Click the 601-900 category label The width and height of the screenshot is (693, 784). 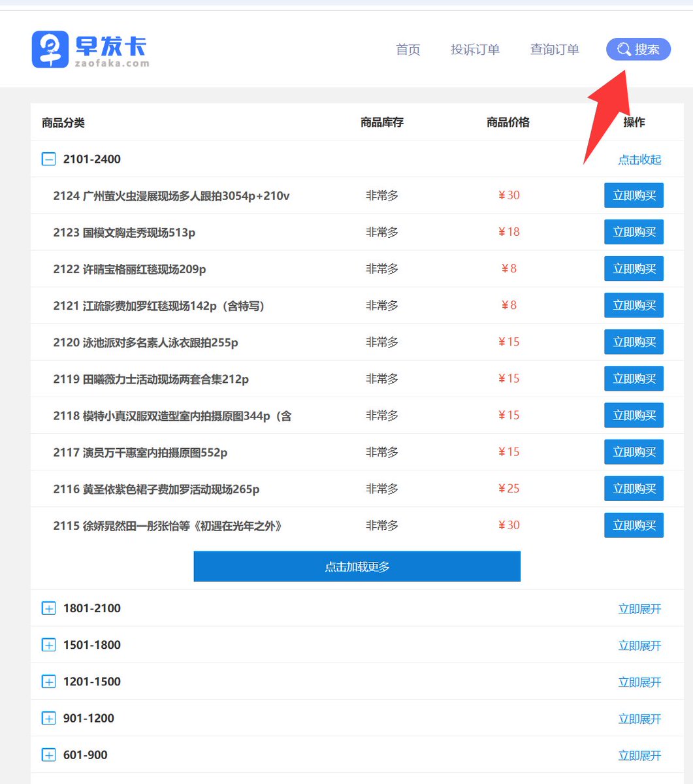click(86, 755)
